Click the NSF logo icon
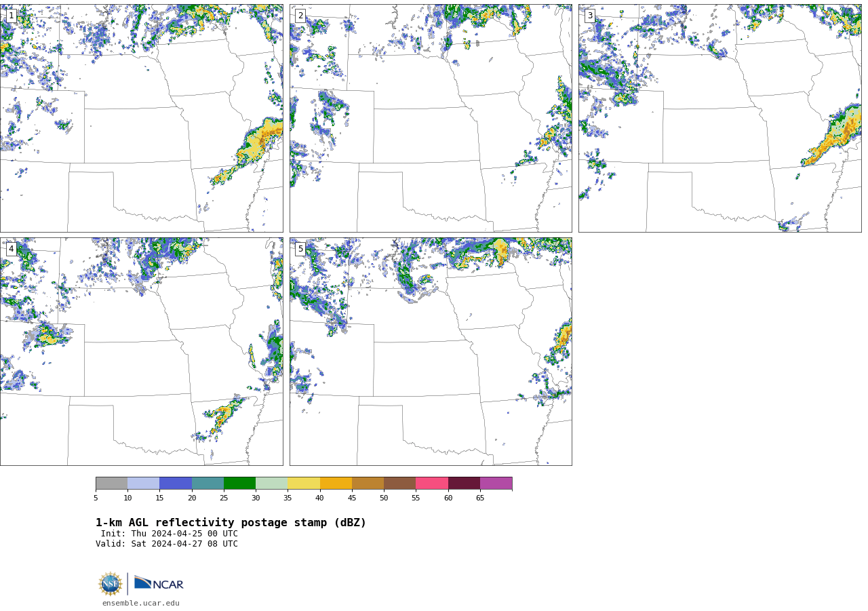 (x=111, y=584)
